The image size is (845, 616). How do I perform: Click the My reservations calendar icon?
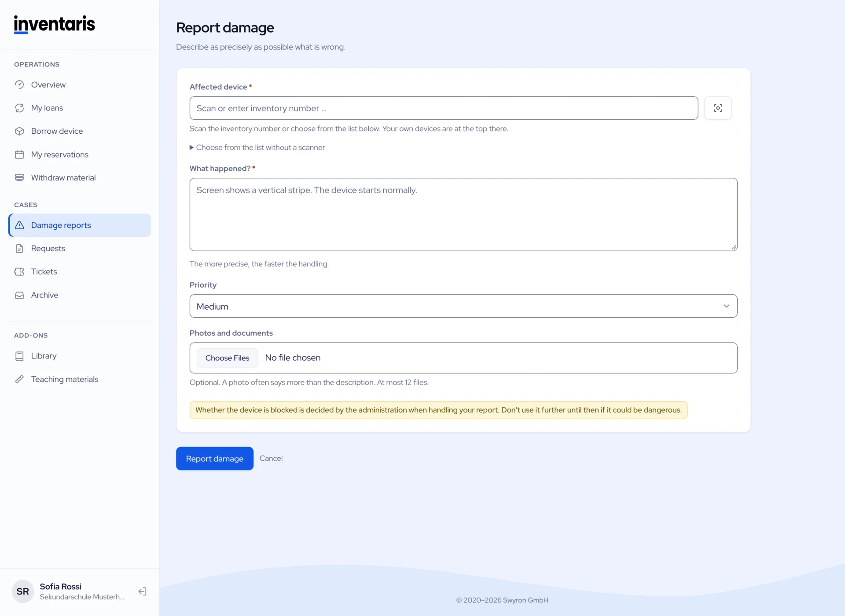tap(19, 154)
